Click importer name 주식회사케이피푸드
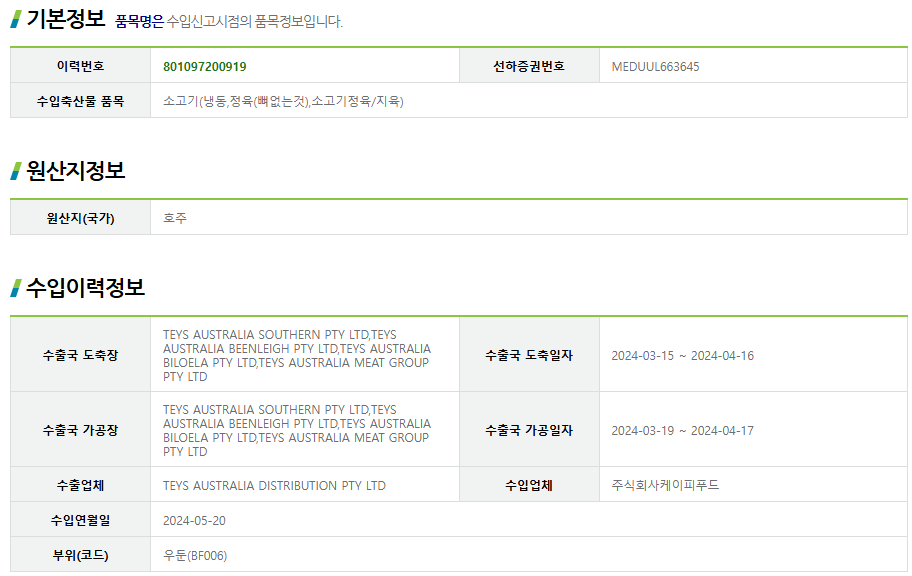Viewport: 912px width, 576px height. pos(665,486)
